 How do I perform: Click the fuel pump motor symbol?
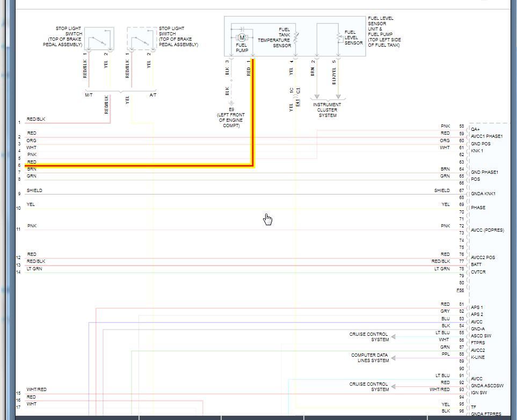click(x=242, y=37)
